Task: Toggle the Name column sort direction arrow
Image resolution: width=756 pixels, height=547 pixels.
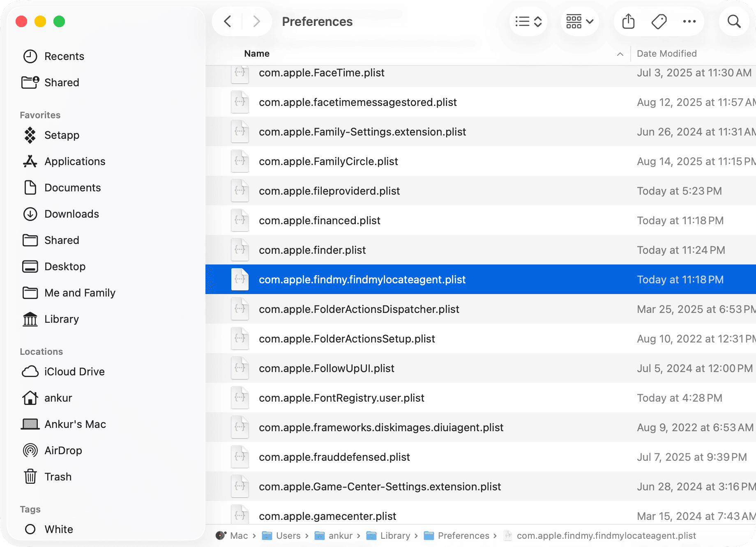Action: pos(620,54)
